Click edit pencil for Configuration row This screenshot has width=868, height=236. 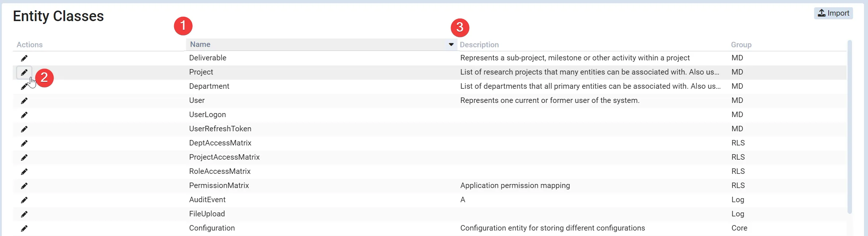[24, 228]
